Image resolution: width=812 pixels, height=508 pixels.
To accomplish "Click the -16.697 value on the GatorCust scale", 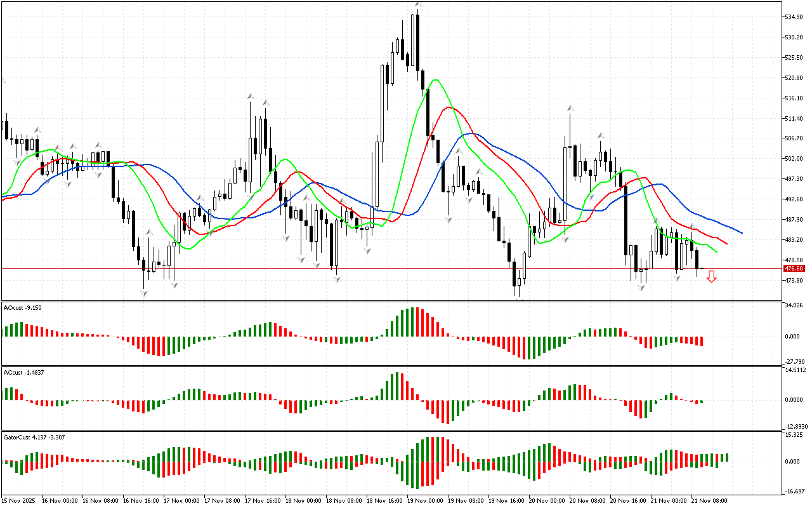I will pyautogui.click(x=795, y=491).
